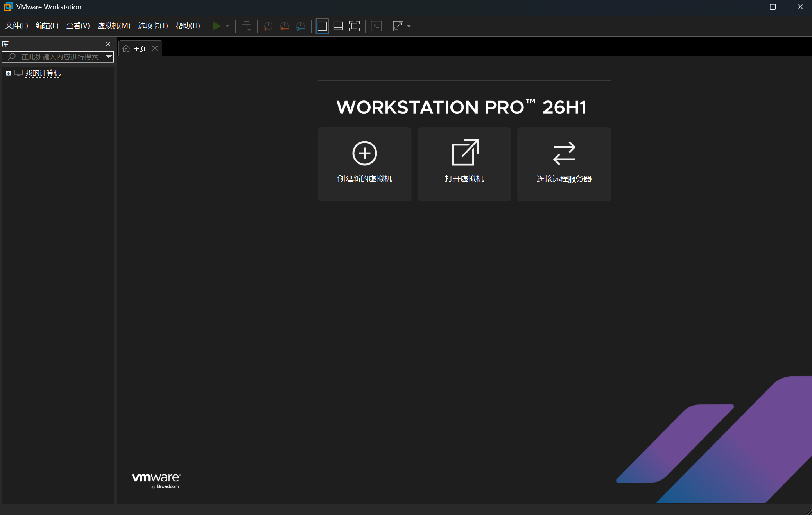
Task: Open the stretch mode dropdown arrow
Action: pyautogui.click(x=409, y=26)
